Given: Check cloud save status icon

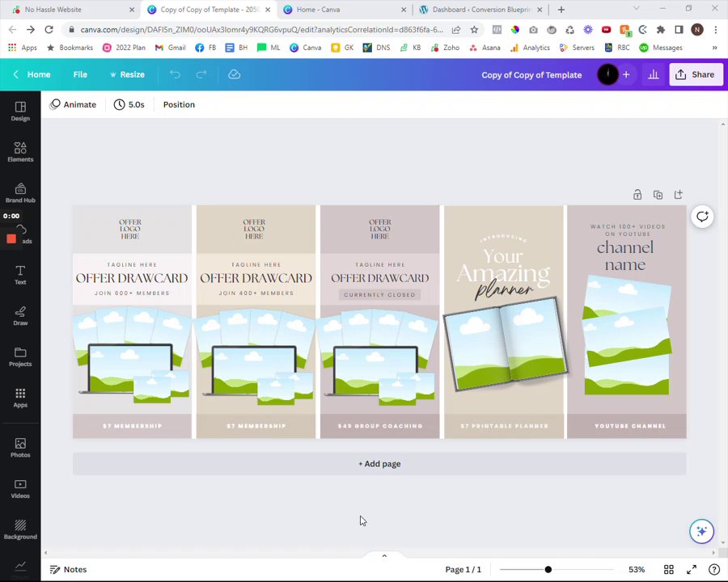Looking at the screenshot, I should (x=234, y=74).
